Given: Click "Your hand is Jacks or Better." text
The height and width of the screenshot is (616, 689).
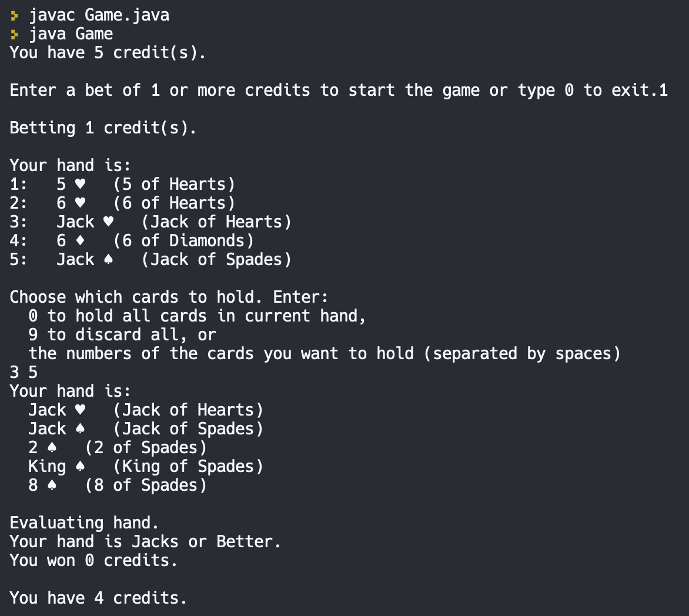Looking at the screenshot, I should tap(145, 541).
